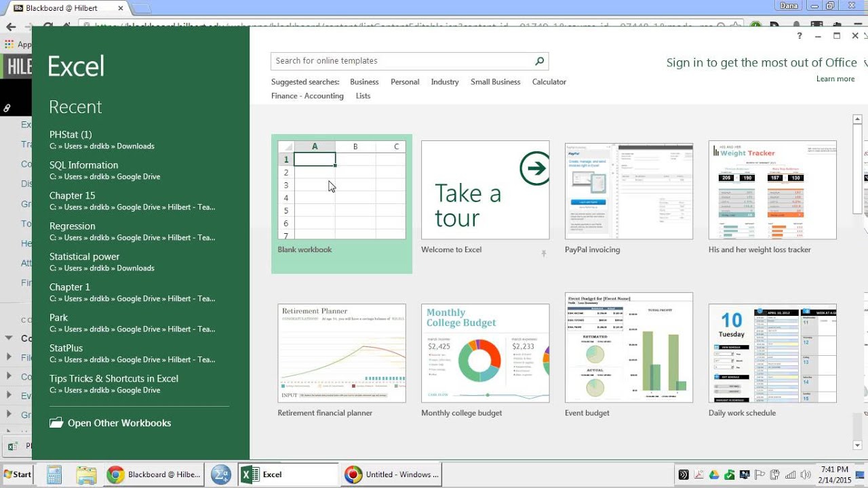Click the Excel help question mark icon
Screen dimensions: 868x488
pyautogui.click(x=800, y=36)
